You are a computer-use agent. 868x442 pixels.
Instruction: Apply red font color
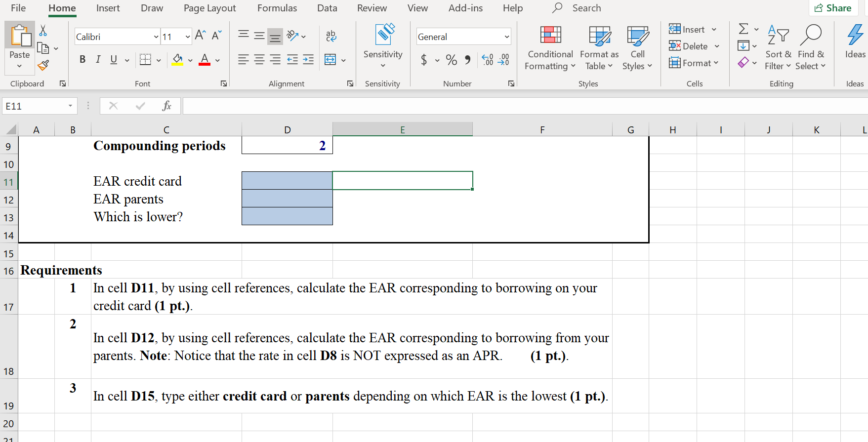pos(205,60)
